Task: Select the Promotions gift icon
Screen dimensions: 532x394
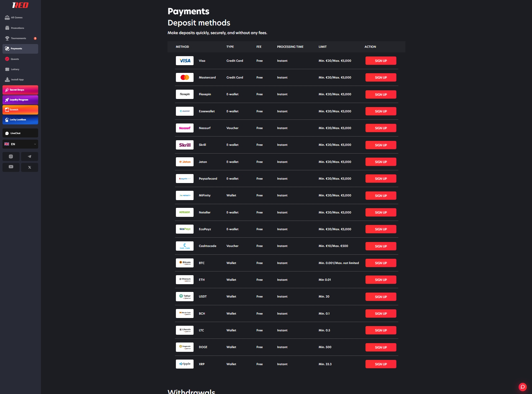Action: click(7, 28)
